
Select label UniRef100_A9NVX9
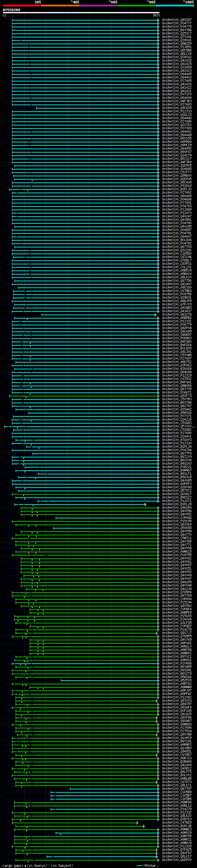(x=176, y=833)
